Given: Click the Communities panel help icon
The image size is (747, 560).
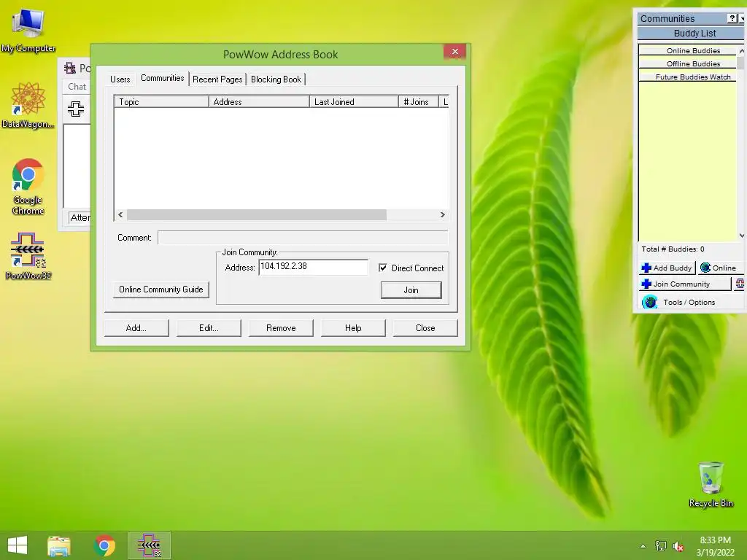Looking at the screenshot, I should pos(732,18).
